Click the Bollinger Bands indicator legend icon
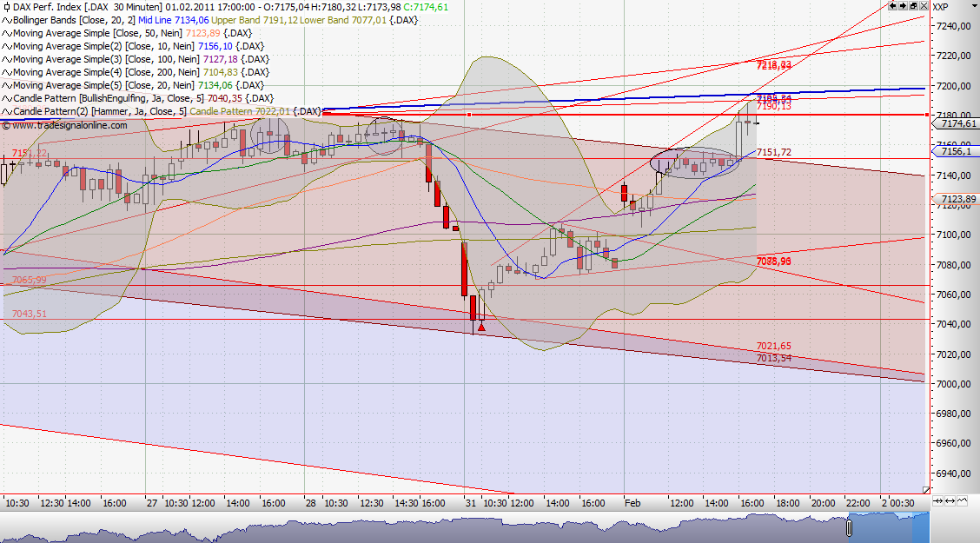Screen dimensions: 980x543 [x=6, y=20]
